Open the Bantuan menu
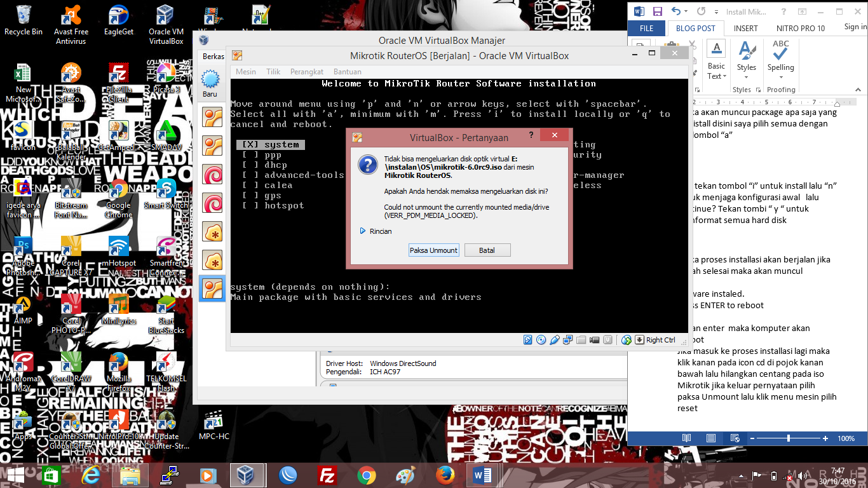Image resolution: width=868 pixels, height=488 pixels. (348, 72)
